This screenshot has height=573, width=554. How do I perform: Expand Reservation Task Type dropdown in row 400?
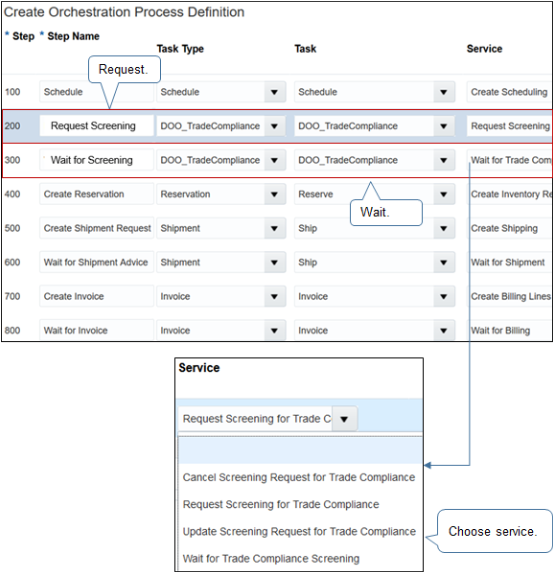[x=274, y=194]
